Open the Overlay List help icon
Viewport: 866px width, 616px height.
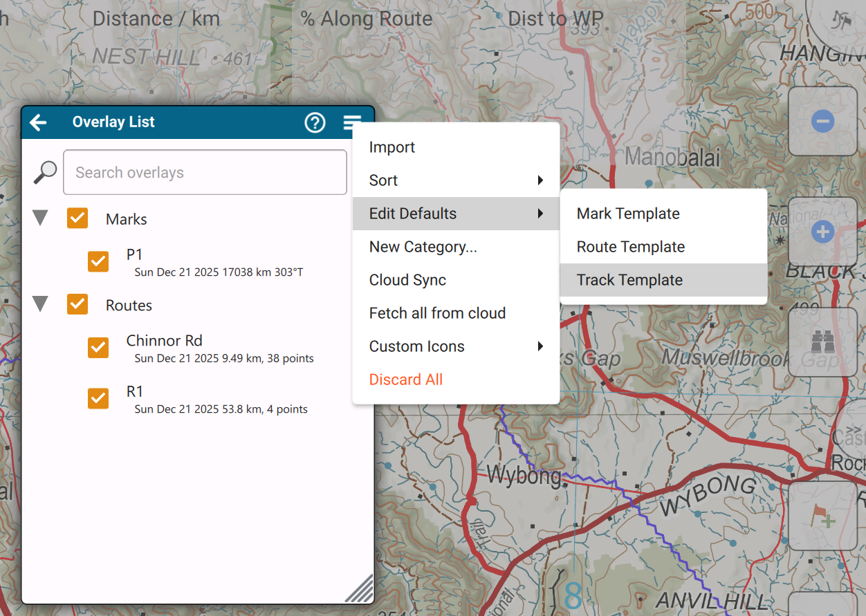315,123
